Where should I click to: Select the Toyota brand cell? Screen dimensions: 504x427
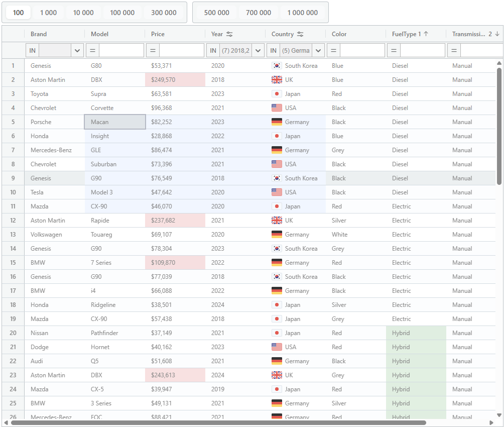point(55,94)
